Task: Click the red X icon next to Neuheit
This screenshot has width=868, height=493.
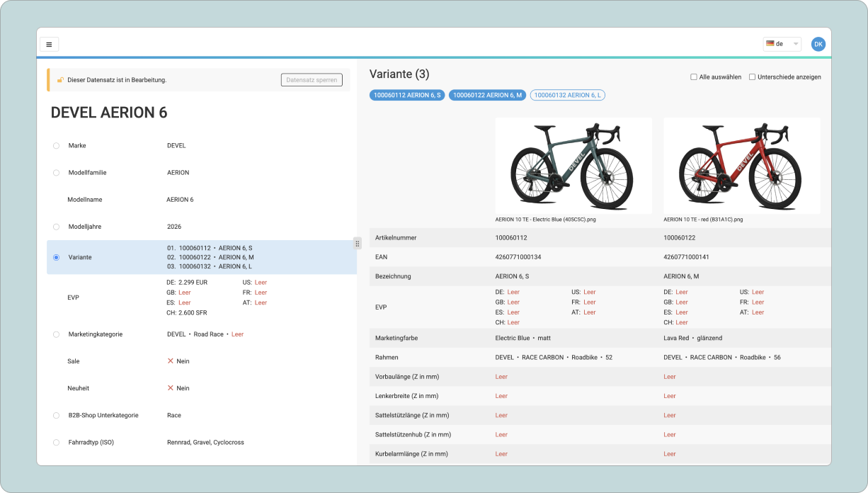Action: coord(171,388)
